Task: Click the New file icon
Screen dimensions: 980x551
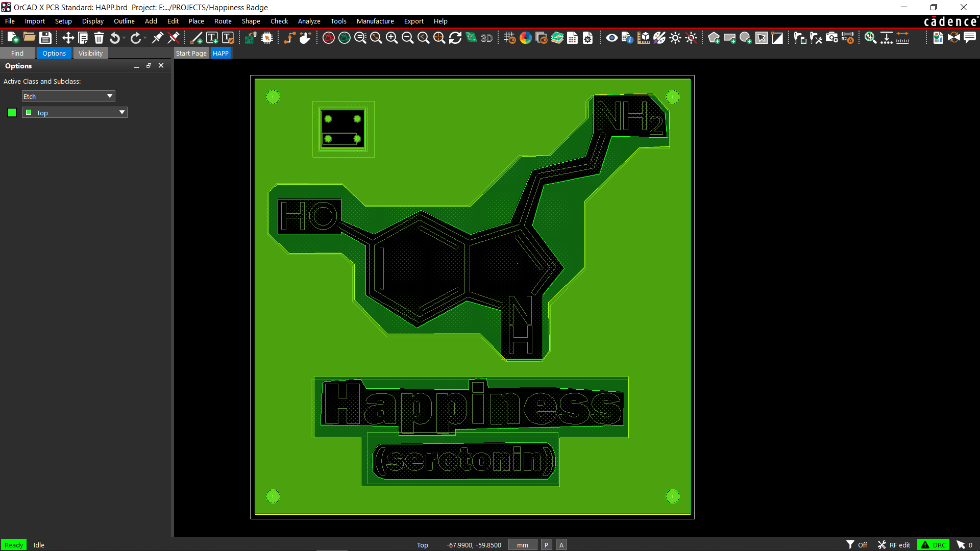Action: [13, 38]
